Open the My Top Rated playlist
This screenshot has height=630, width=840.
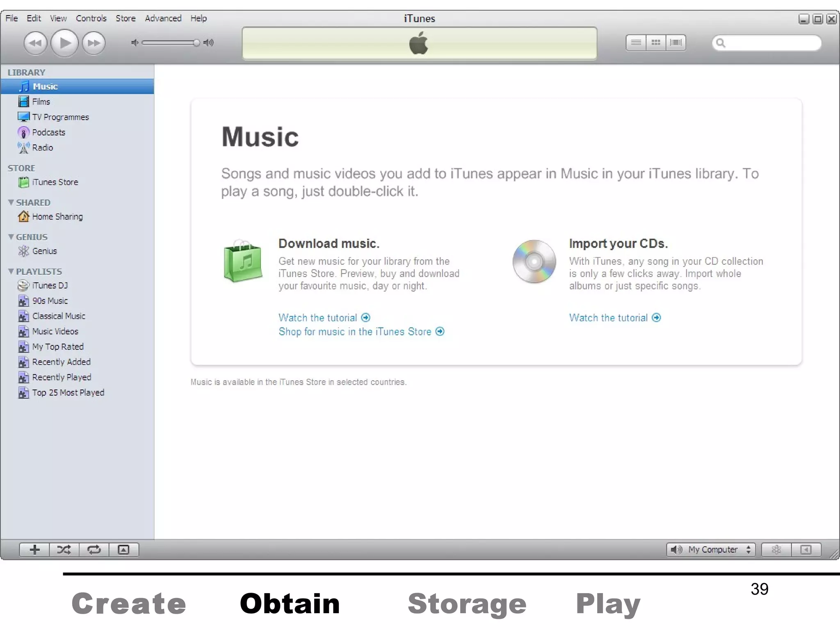pyautogui.click(x=77, y=347)
